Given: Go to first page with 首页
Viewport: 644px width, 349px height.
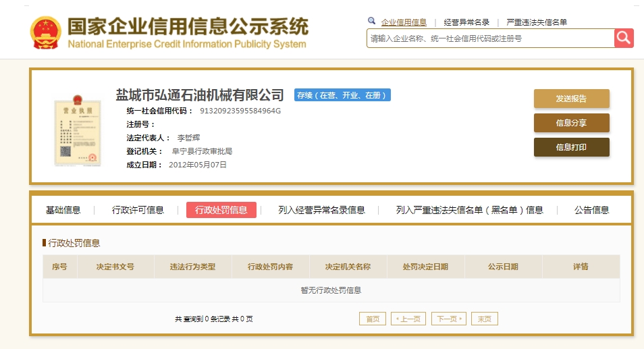Looking at the screenshot, I should [373, 319].
